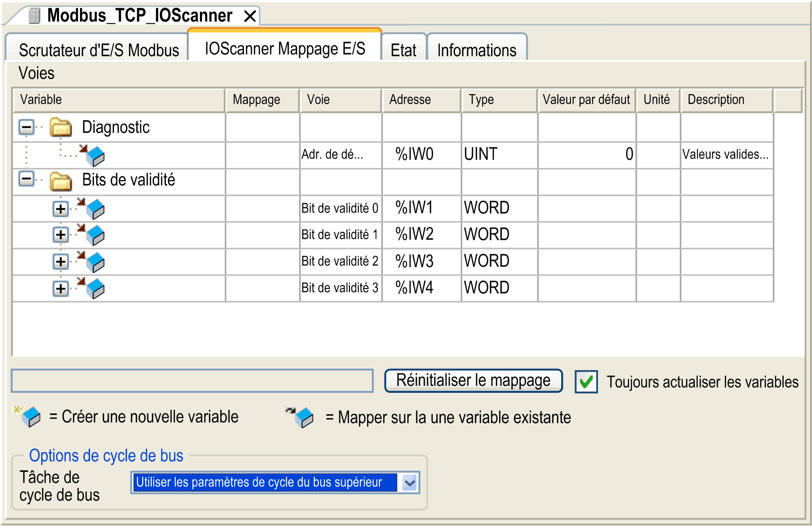Select the input variable icon for %IW3
Viewport: 812px width, 526px height.
point(91,262)
